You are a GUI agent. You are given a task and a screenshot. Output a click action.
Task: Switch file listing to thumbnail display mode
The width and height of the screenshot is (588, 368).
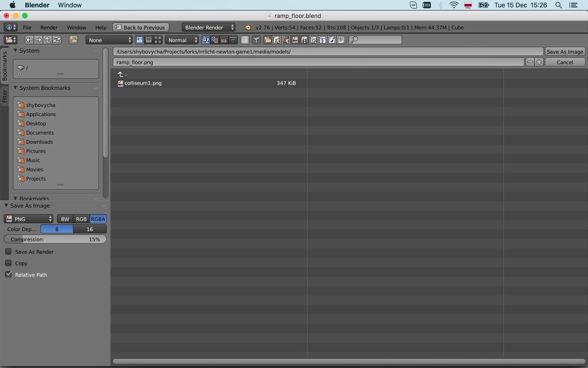158,40
